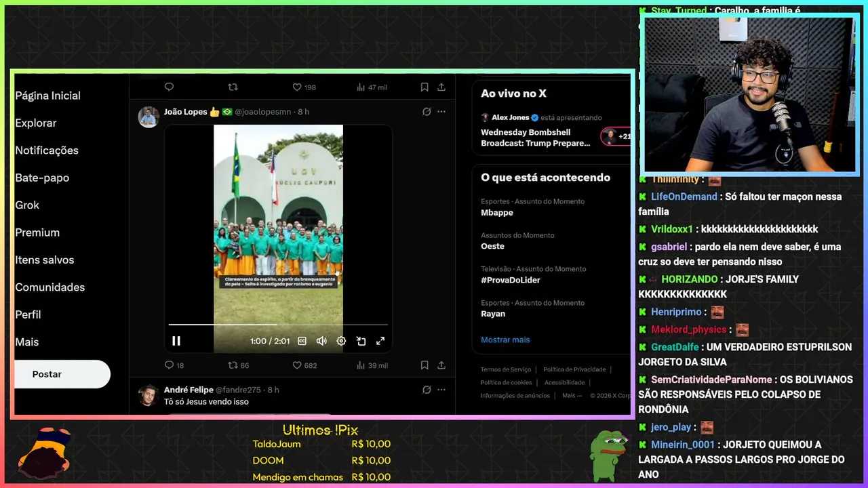868x488 pixels.
Task: Reply to the top tweet above João Lopes
Action: [x=170, y=87]
